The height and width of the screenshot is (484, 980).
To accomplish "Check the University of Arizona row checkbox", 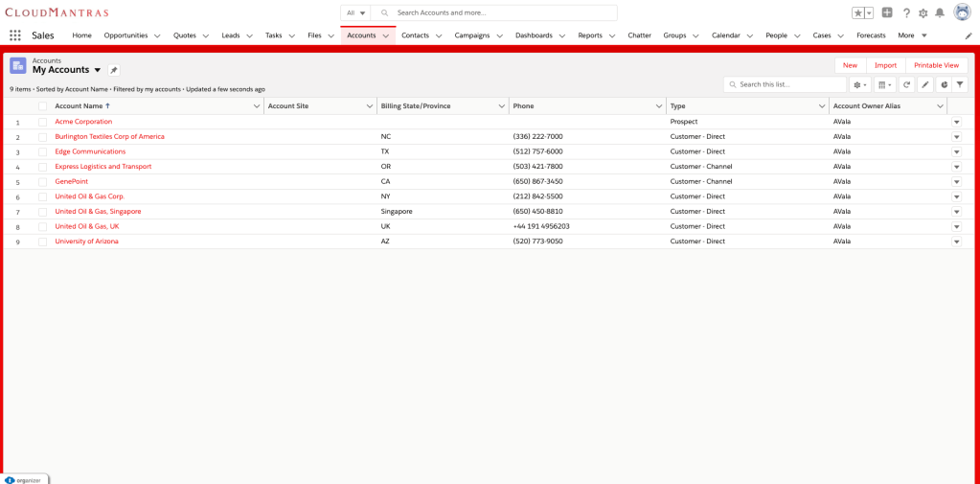I will 42,242.
